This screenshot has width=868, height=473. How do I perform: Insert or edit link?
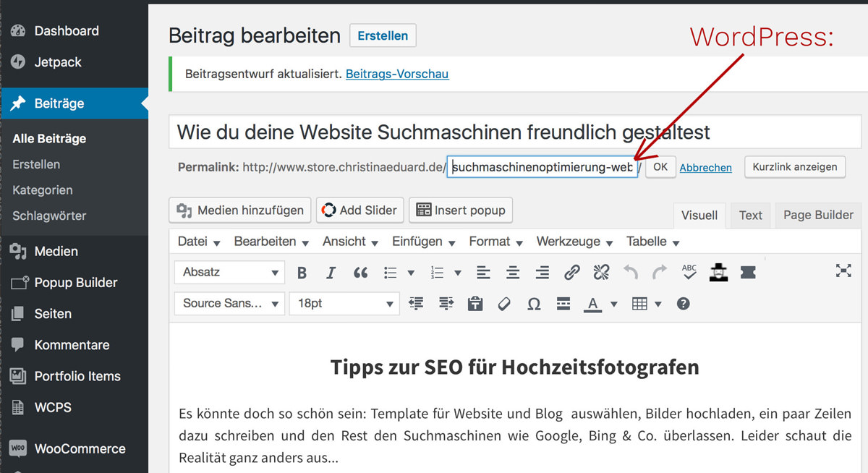pyautogui.click(x=571, y=273)
